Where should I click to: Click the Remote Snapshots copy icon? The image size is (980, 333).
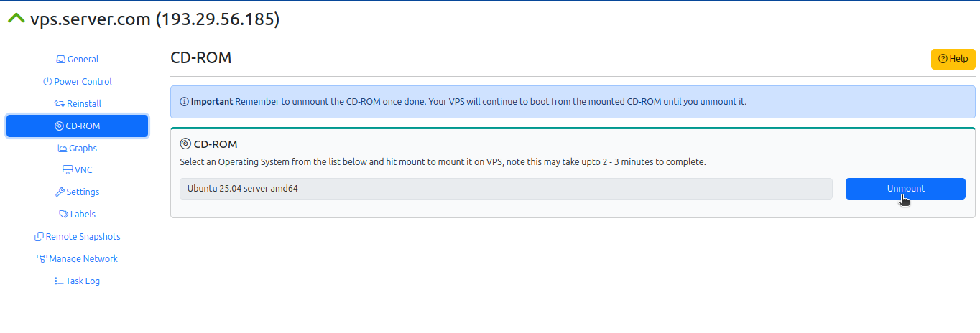(40, 237)
